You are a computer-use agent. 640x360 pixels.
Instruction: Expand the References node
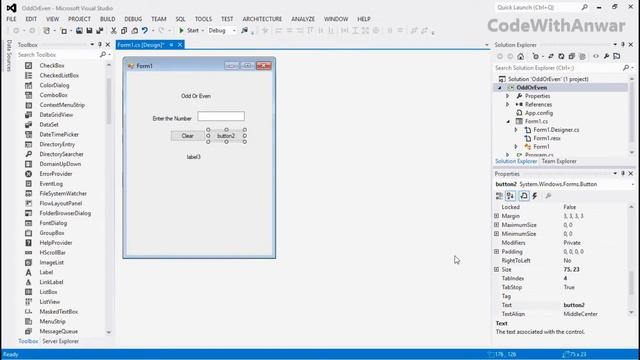pos(508,104)
